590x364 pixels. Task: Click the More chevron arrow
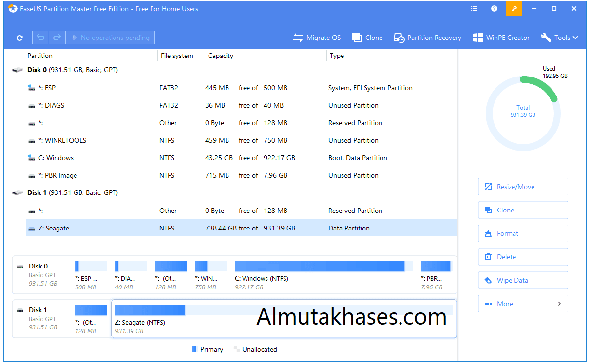[559, 304]
